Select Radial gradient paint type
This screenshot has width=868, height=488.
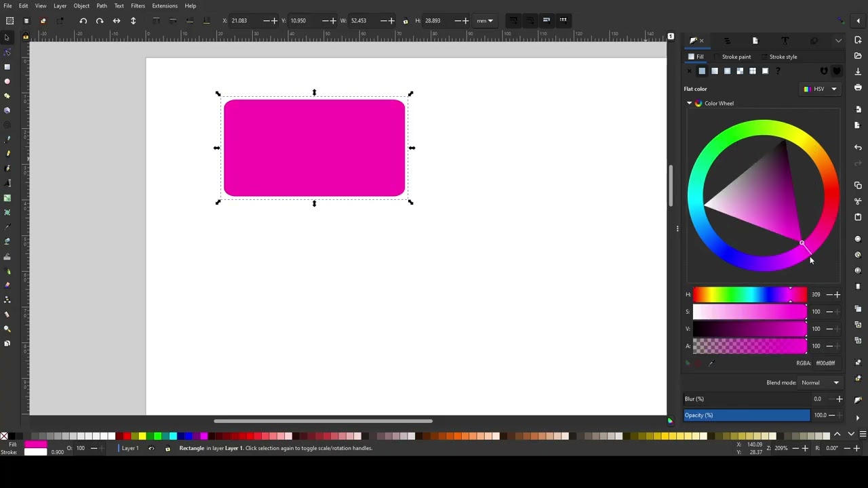tap(727, 71)
